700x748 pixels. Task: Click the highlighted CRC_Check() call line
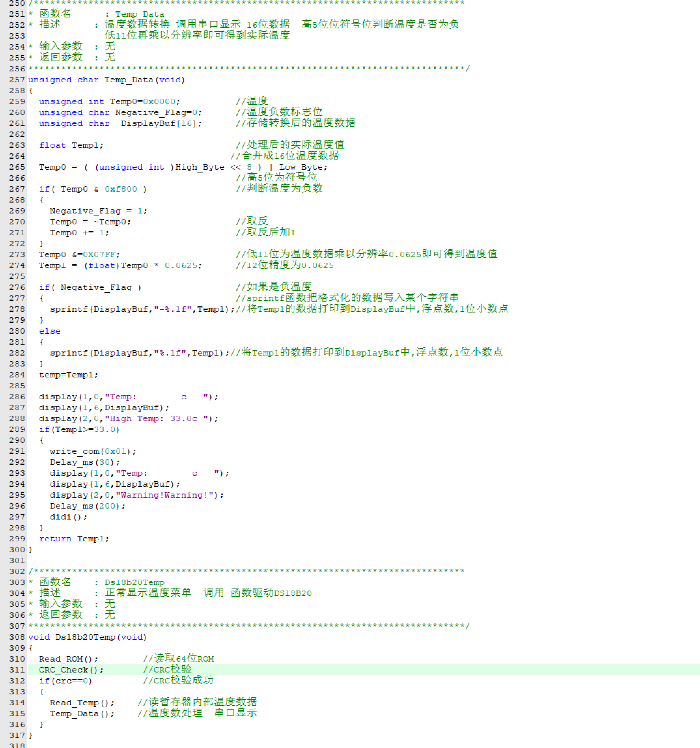point(71,670)
